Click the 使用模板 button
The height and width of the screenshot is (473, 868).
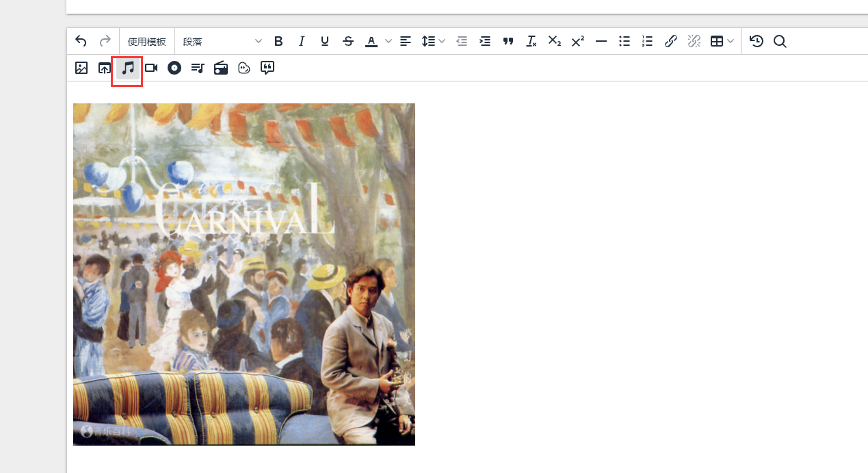pyautogui.click(x=147, y=42)
